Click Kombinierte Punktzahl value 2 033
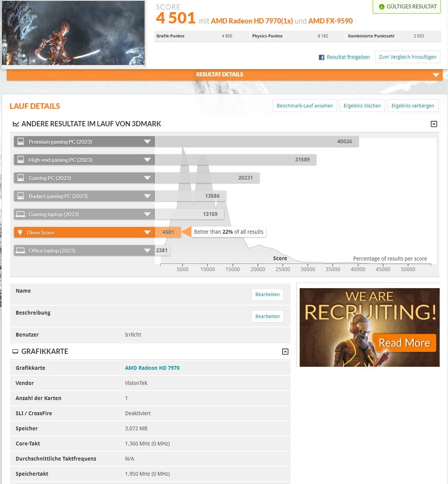This screenshot has width=448, height=484. [x=418, y=36]
